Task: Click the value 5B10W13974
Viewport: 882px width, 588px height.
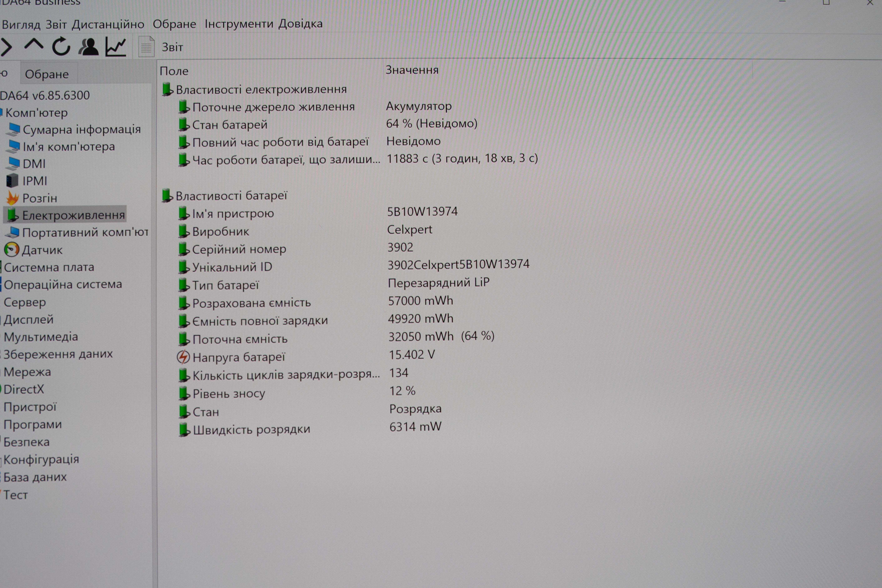Action: tap(422, 211)
